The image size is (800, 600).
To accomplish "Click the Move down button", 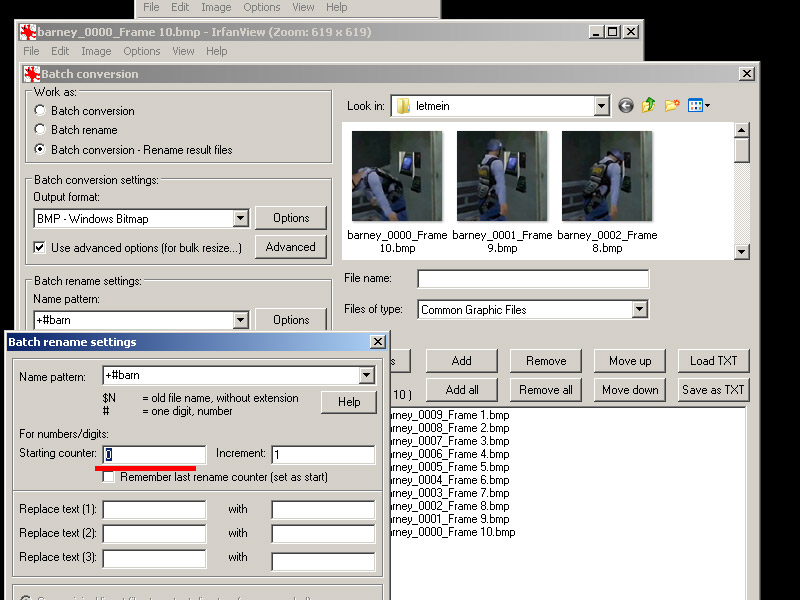I will point(630,390).
